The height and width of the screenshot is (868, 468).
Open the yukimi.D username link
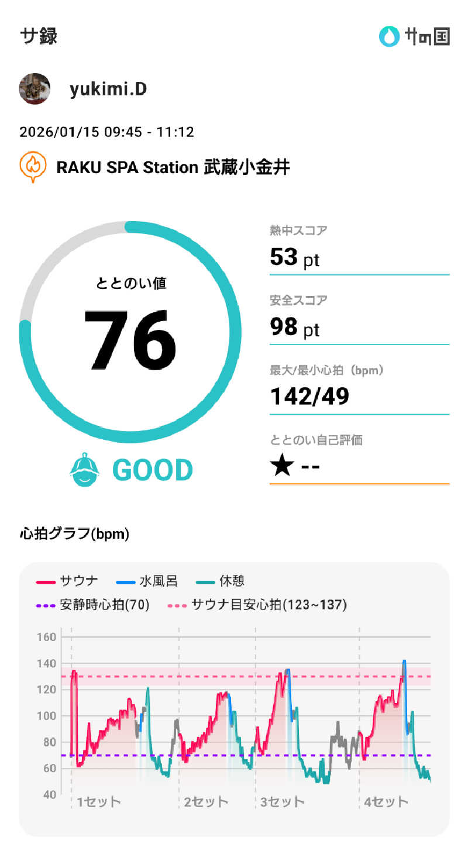108,89
